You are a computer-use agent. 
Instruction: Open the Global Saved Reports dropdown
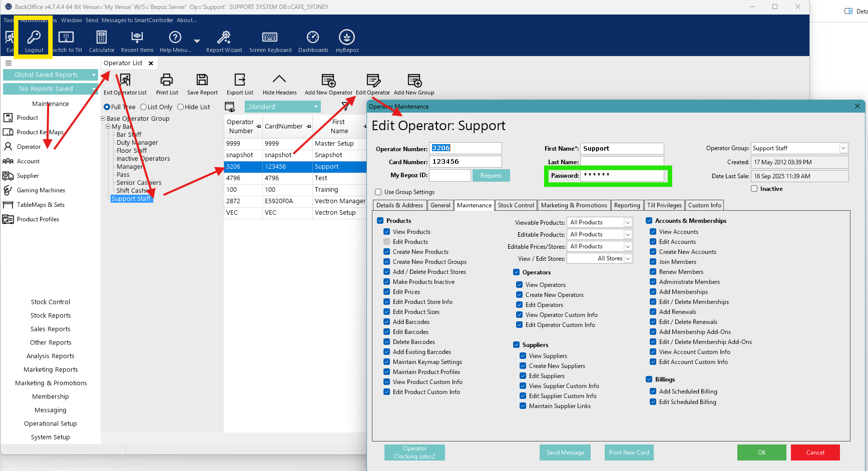[x=94, y=75]
